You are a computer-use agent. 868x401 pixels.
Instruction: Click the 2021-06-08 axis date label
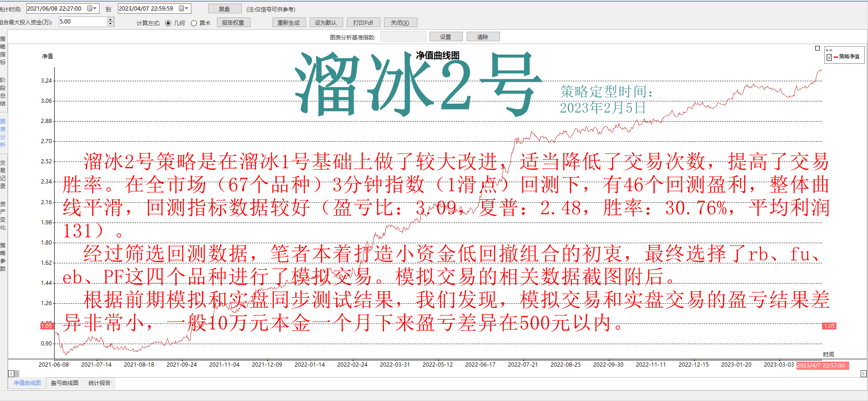point(54,365)
